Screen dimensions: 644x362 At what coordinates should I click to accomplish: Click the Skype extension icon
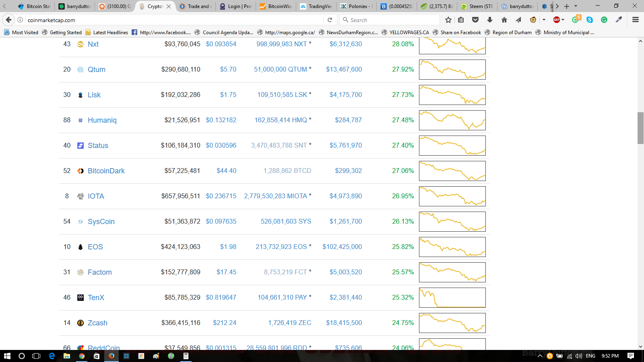coord(590,20)
